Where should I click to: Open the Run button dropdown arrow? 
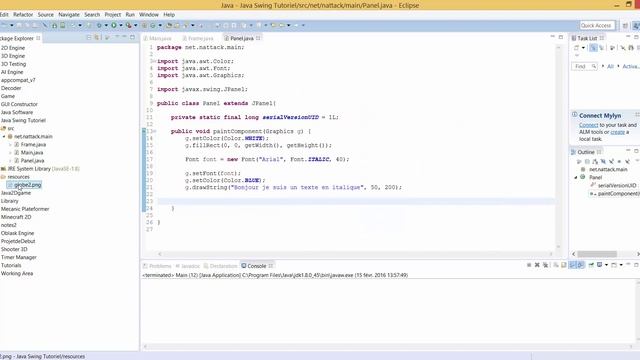(121, 25)
